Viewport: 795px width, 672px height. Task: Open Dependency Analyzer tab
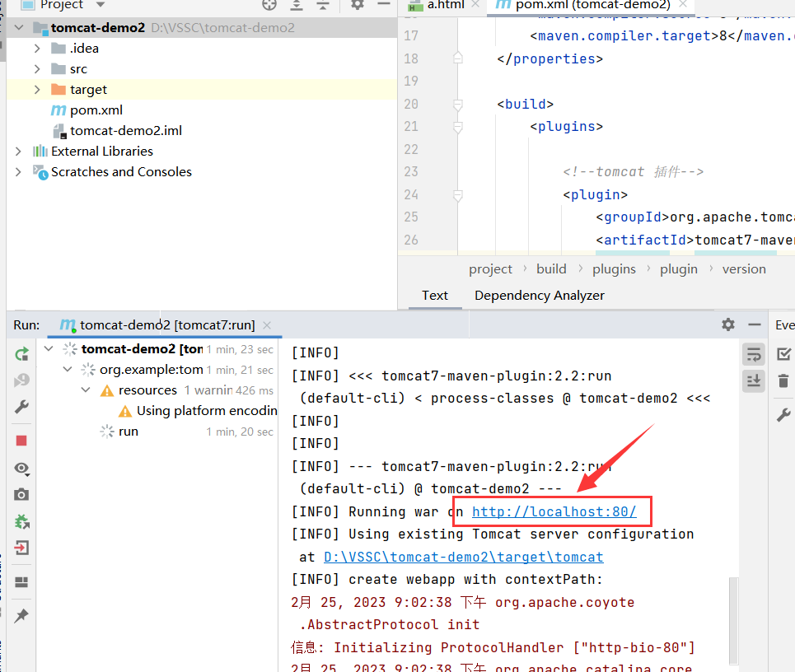click(x=540, y=296)
